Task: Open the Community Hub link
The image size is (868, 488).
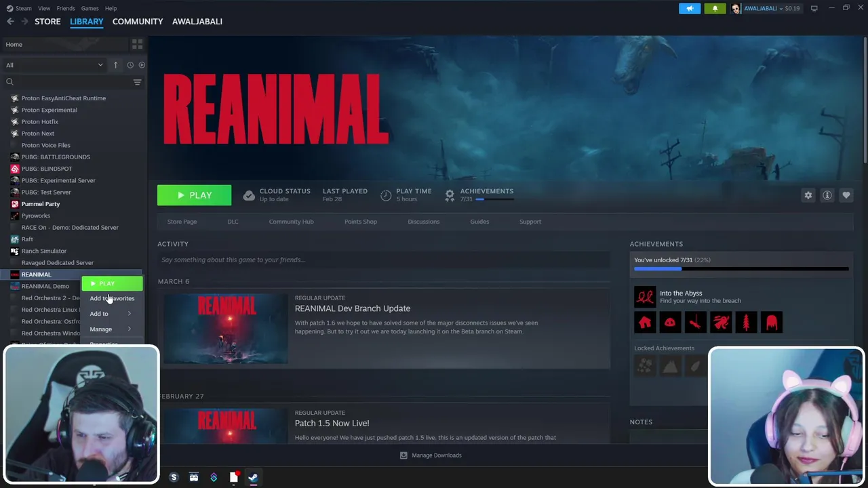Action: 291,222
